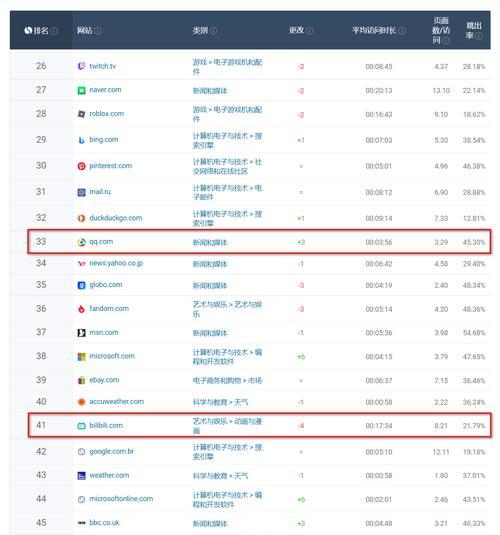
Task: Open the google.com.br website link
Action: [112, 451]
